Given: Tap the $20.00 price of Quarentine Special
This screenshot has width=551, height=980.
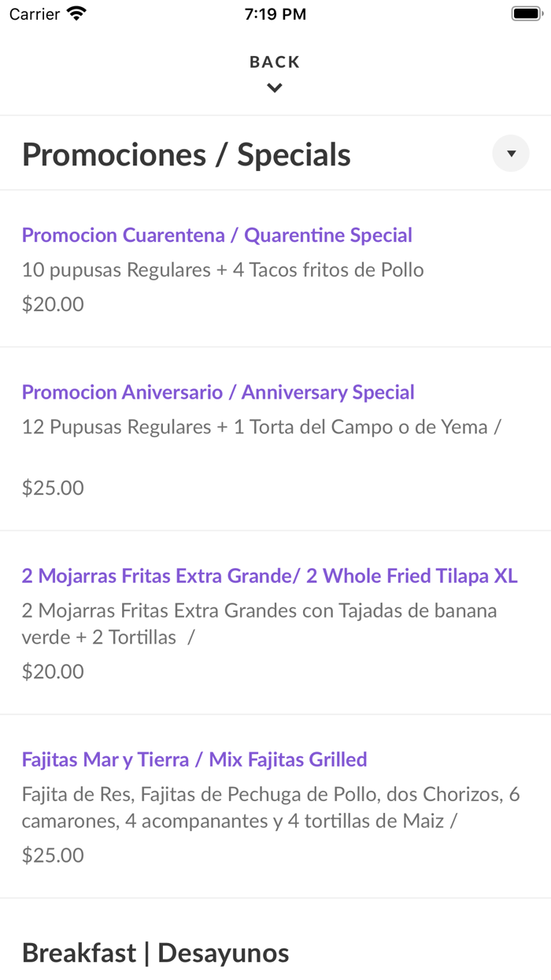Looking at the screenshot, I should [x=53, y=303].
